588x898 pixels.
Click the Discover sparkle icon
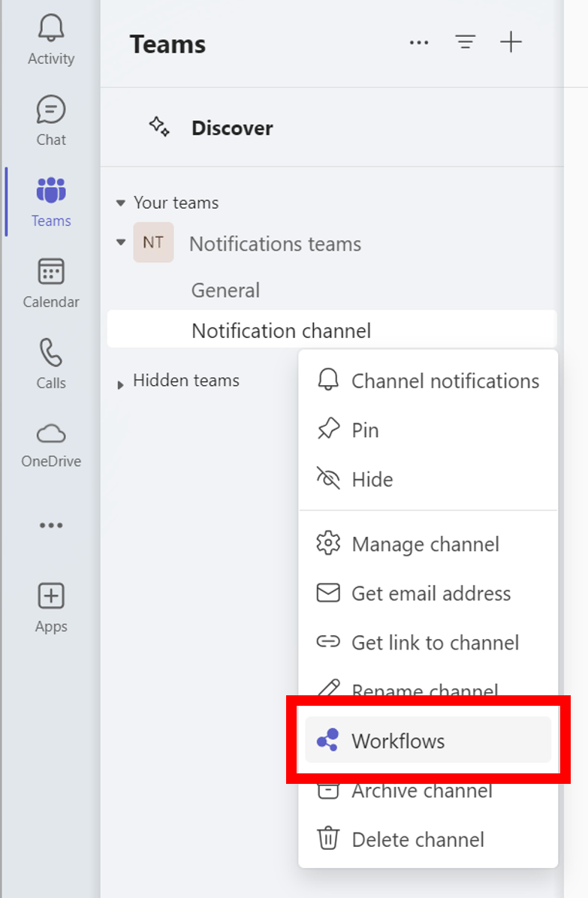159,127
